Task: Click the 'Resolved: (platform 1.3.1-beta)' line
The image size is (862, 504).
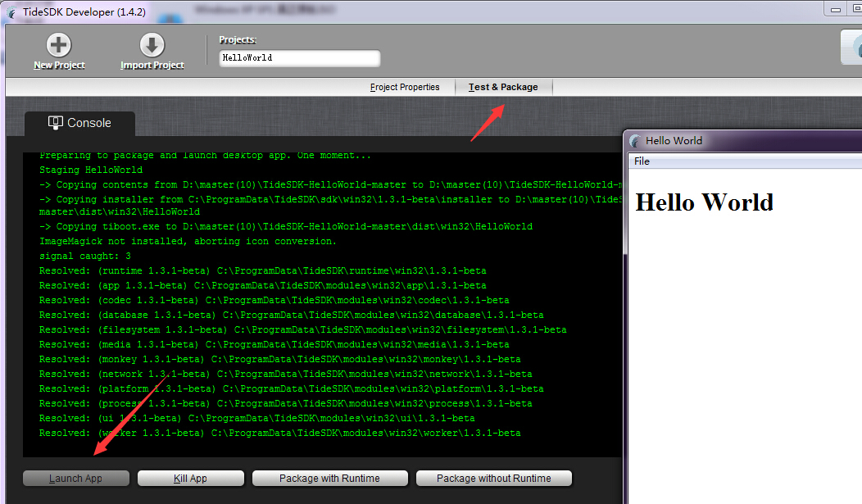Action: click(292, 389)
